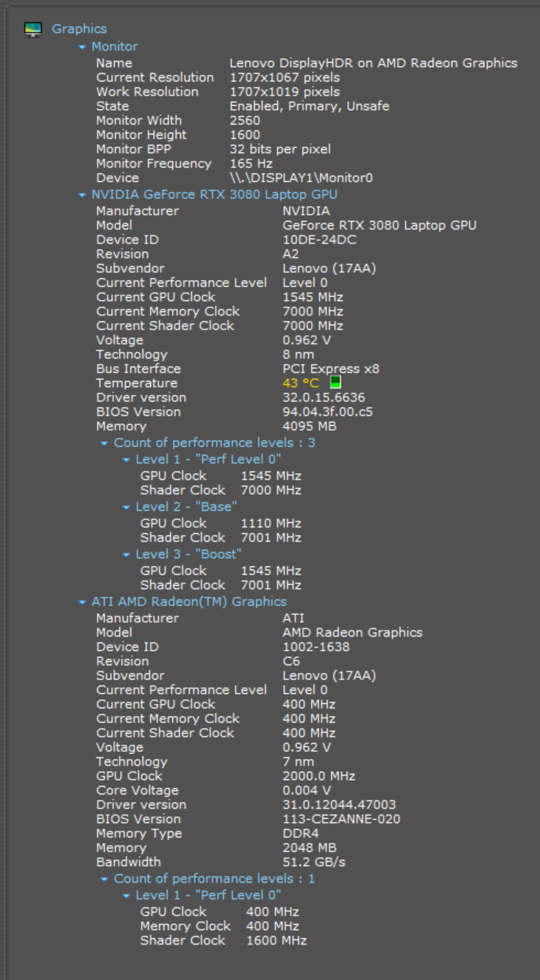Click the green temperature indicator square

click(335, 382)
